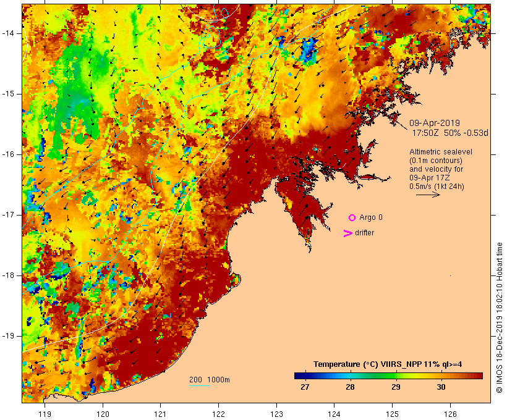Click the '0.5m/s (1kt 24h)' text
The image size is (507, 420).
(x=437, y=187)
